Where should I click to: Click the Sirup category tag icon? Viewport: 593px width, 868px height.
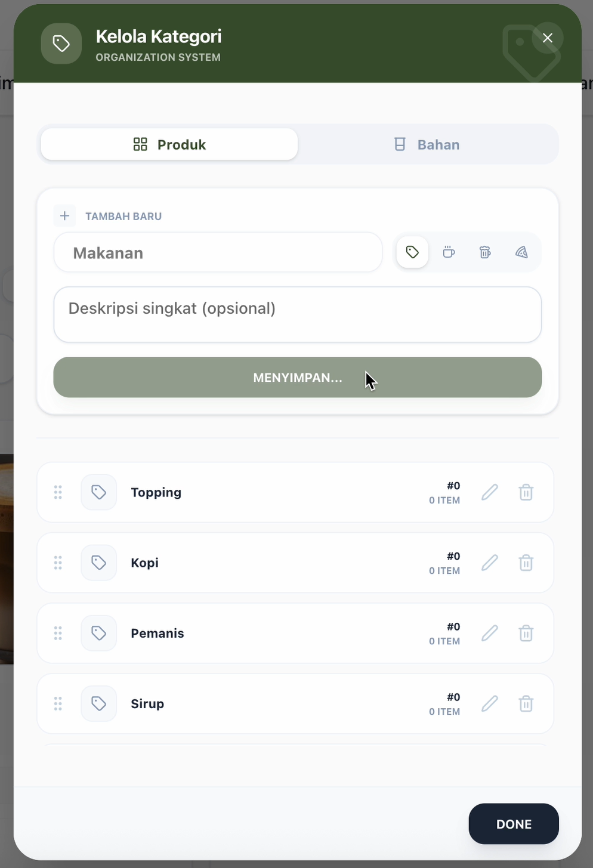pos(98,703)
